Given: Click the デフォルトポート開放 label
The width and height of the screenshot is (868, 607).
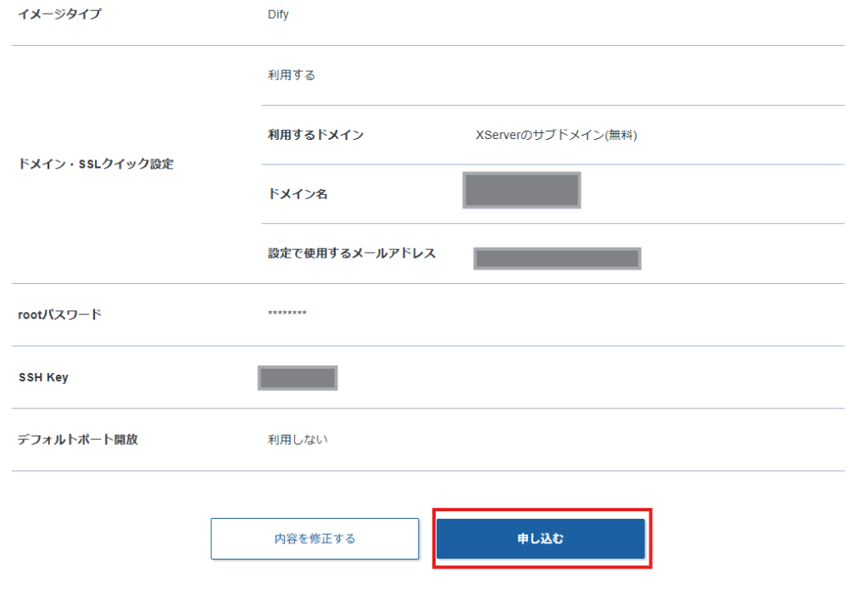Looking at the screenshot, I should tap(78, 440).
